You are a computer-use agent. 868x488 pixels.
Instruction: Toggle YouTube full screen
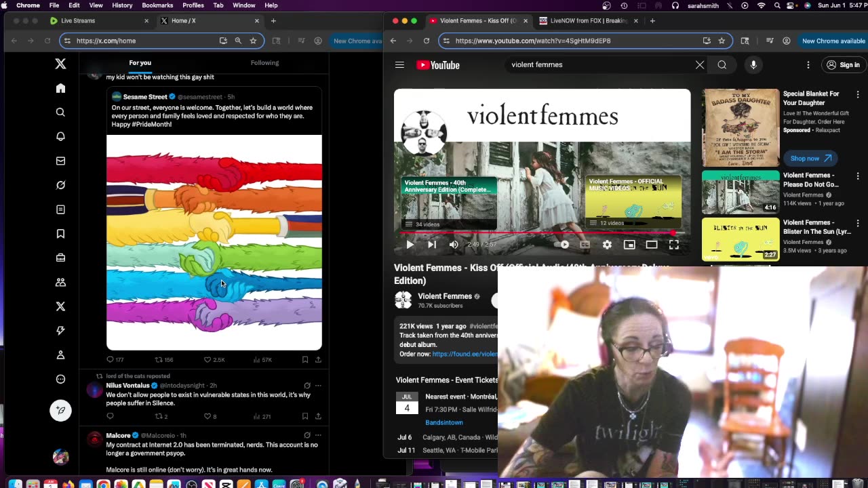tap(674, 245)
